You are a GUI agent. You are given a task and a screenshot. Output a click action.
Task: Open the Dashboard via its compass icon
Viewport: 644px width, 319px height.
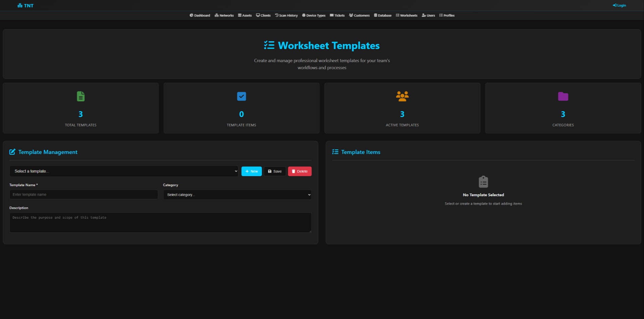[x=191, y=15]
